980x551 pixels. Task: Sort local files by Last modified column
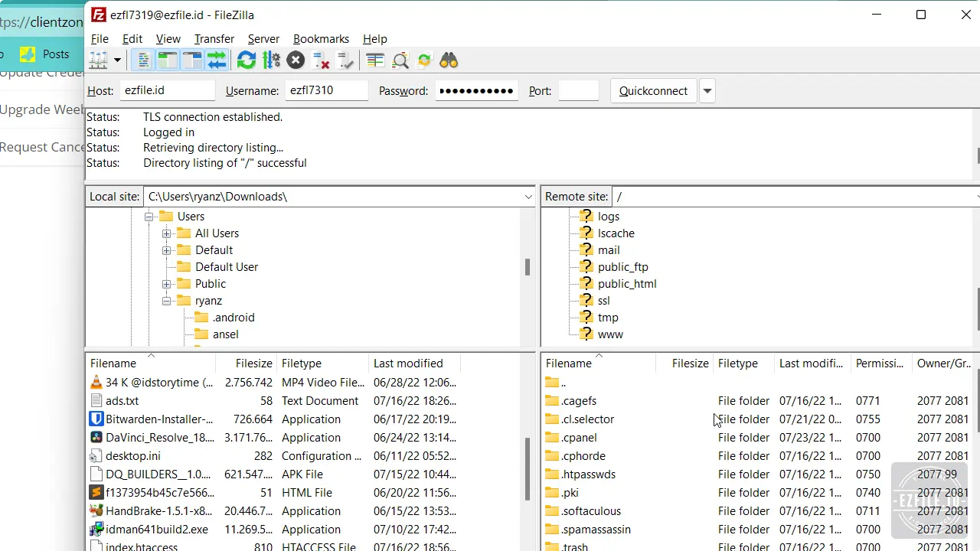point(414,364)
